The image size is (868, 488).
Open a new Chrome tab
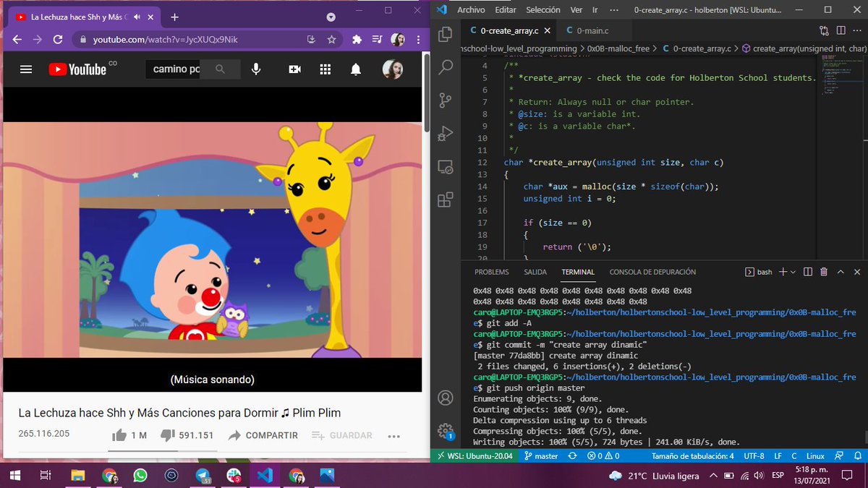pyautogui.click(x=175, y=17)
